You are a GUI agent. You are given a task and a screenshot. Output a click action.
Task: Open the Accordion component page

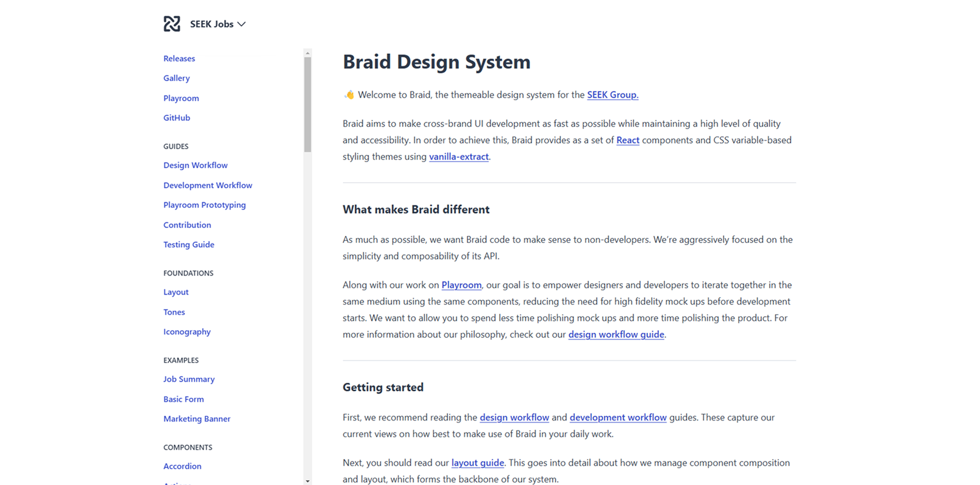tap(182, 466)
